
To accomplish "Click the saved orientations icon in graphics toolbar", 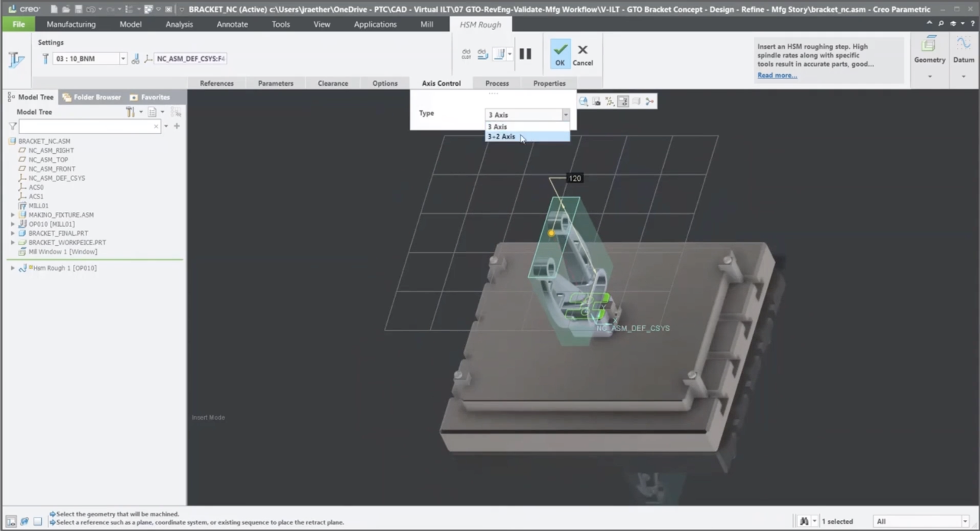I will 596,101.
